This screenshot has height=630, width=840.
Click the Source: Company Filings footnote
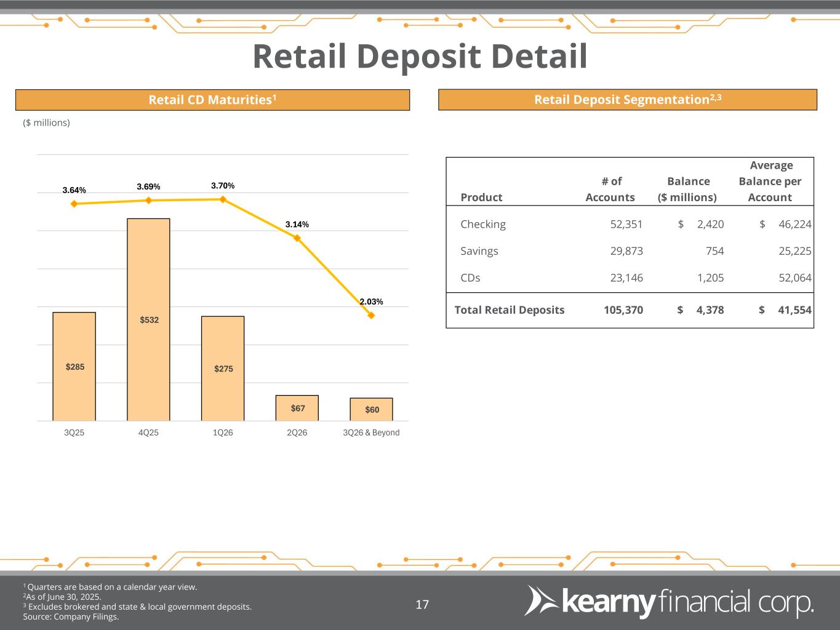coord(71,616)
